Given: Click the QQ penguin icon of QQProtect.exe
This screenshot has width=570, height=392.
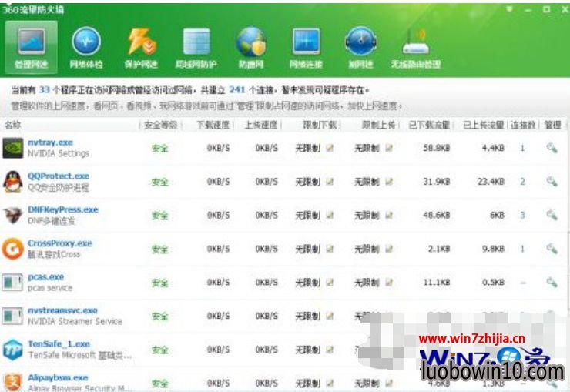Looking at the screenshot, I should (x=13, y=181).
